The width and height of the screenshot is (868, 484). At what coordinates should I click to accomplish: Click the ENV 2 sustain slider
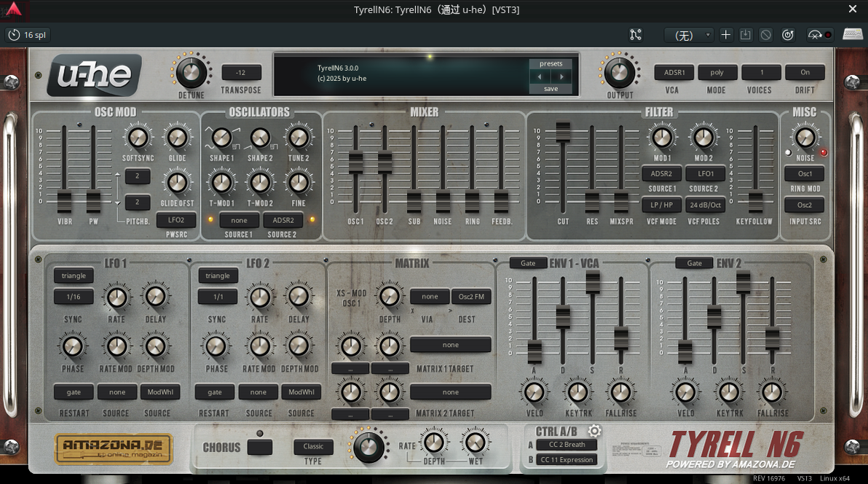pyautogui.click(x=743, y=281)
